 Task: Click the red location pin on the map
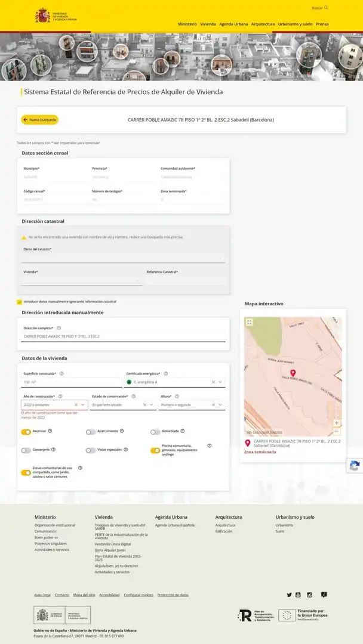click(293, 373)
